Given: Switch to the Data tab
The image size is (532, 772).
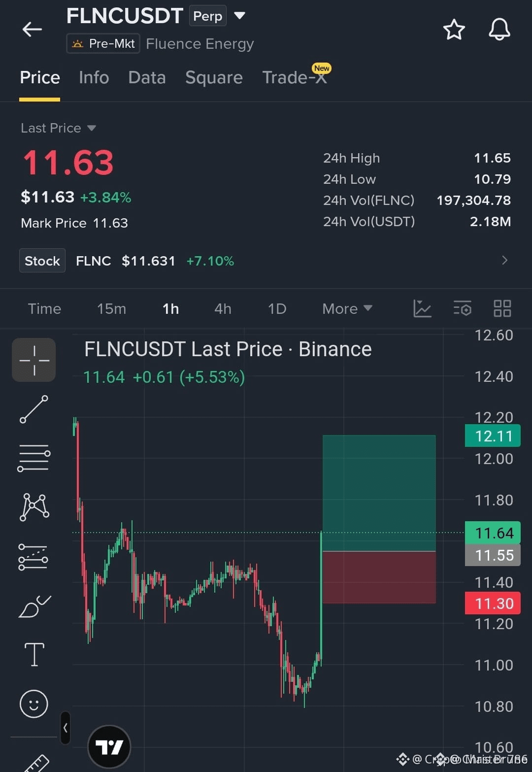Looking at the screenshot, I should click(147, 78).
